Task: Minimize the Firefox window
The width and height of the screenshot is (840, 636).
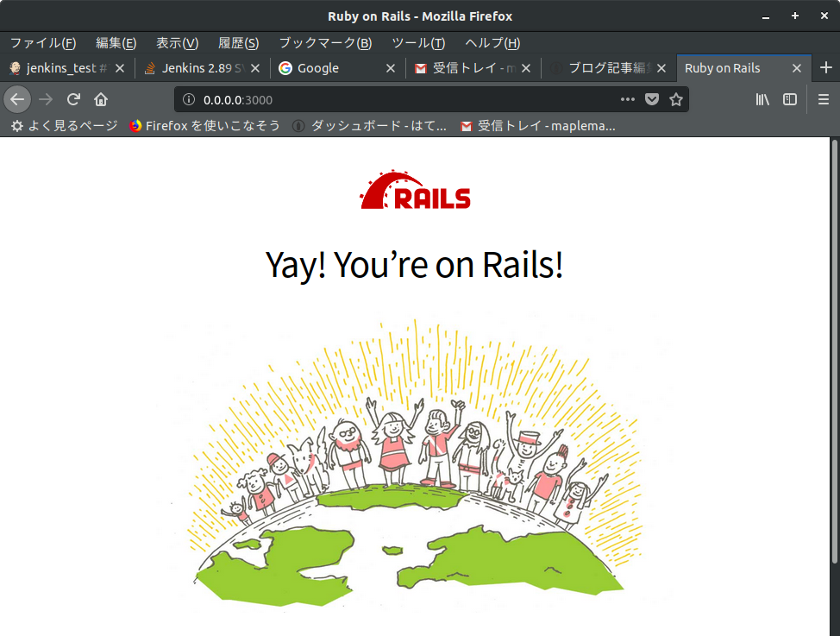Action: [x=766, y=16]
